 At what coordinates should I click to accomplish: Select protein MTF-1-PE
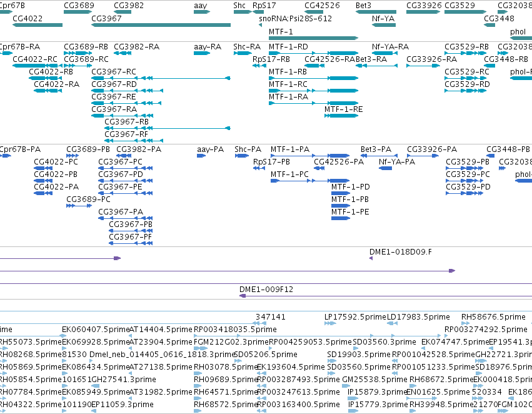tap(350, 212)
